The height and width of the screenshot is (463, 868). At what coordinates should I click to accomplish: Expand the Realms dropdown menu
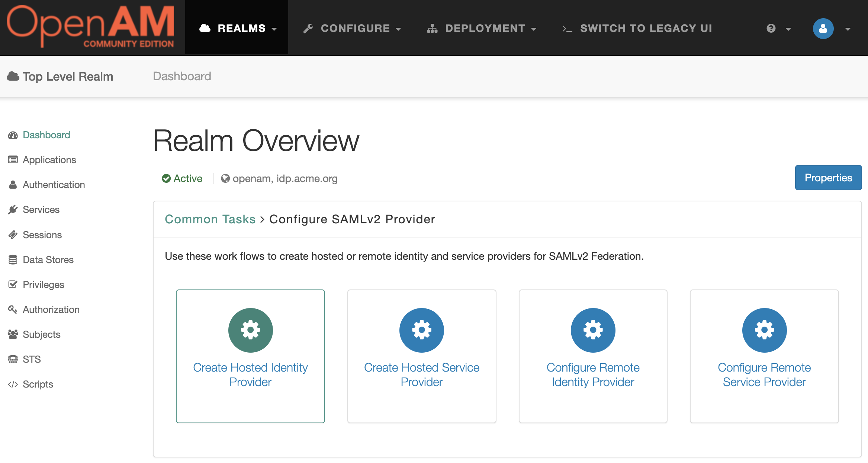tap(237, 27)
